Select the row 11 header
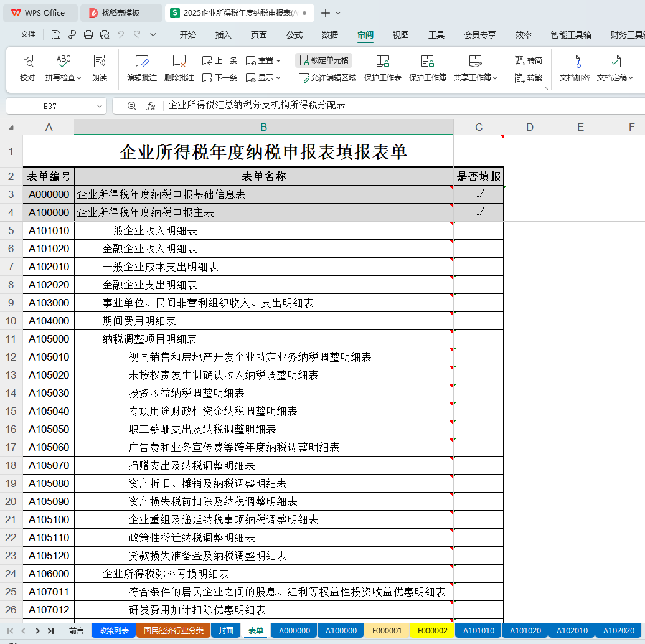Screen dimensions: 645x644 (11, 339)
